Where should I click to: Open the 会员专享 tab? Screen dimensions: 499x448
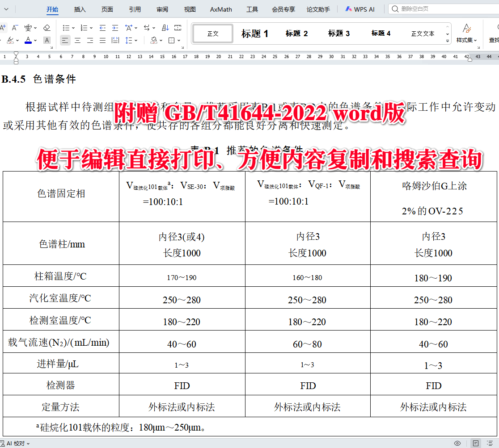pos(283,9)
